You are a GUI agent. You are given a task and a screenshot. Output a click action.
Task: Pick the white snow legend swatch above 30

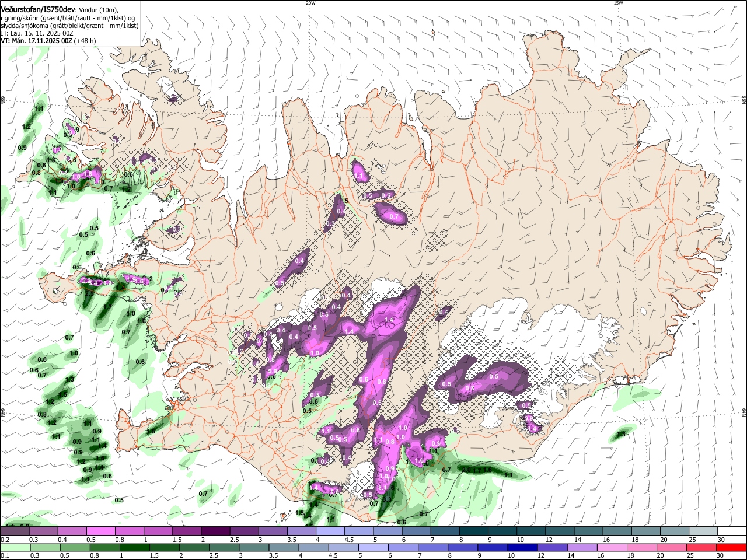click(732, 531)
